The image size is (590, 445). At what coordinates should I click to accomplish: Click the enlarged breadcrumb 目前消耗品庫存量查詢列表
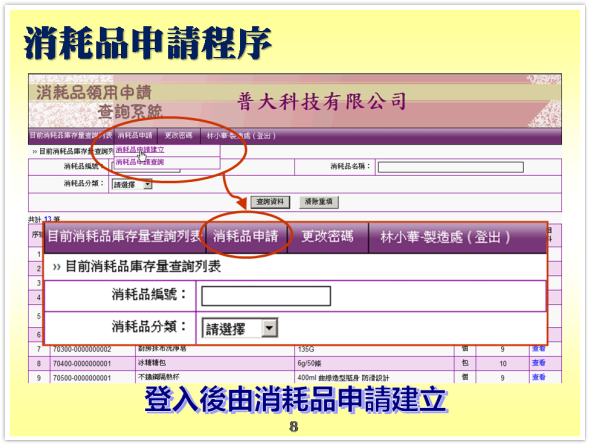click(x=143, y=267)
